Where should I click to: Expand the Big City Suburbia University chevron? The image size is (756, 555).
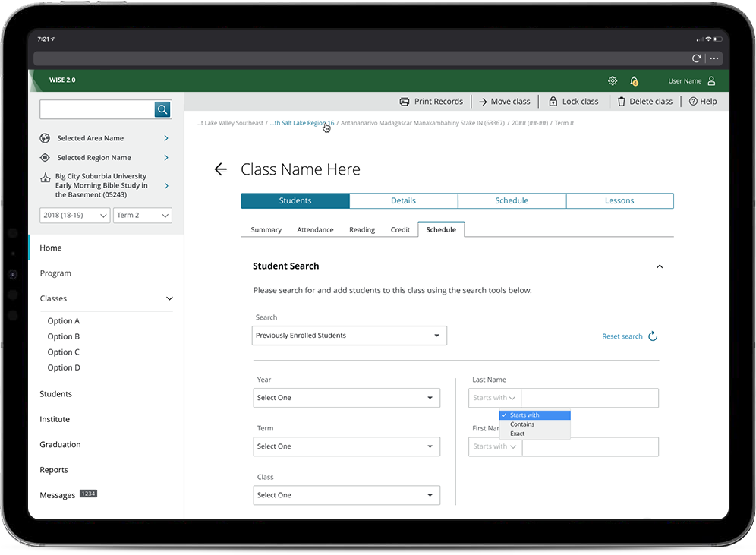click(166, 186)
